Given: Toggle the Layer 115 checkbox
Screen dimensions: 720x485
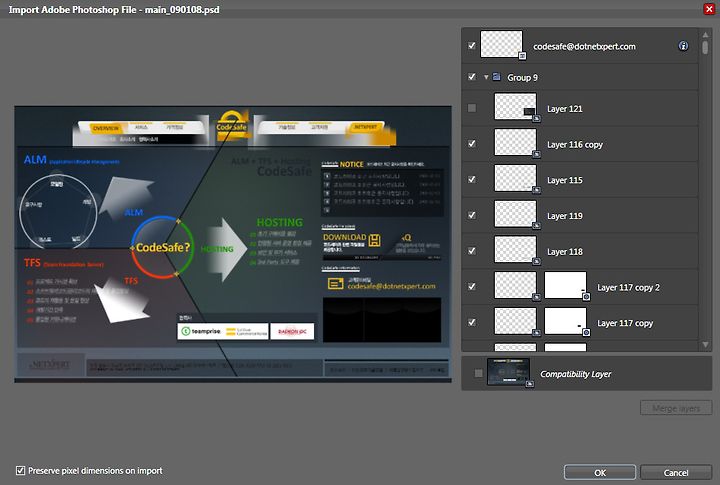Looking at the screenshot, I should tap(472, 180).
